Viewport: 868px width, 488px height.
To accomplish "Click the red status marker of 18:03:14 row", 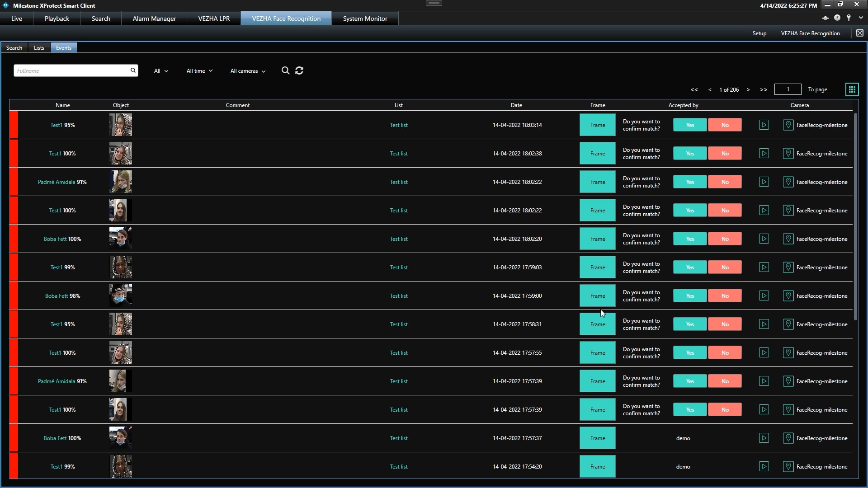I will click(14, 125).
